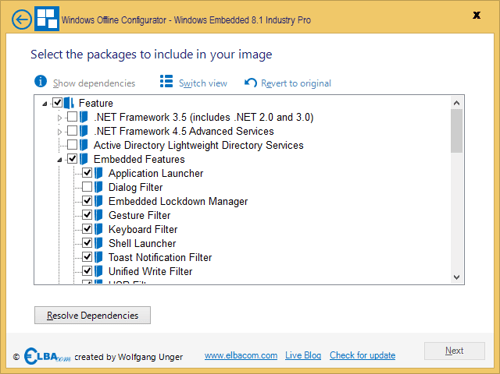Uncheck the Embedded Features checkbox

tap(72, 159)
